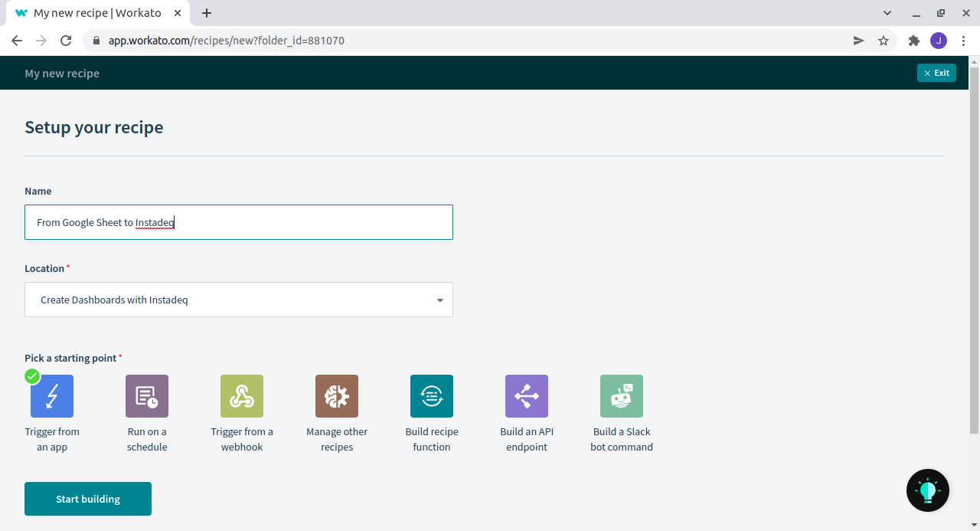Choose the Run on a schedule icon
980x531 pixels.
point(147,396)
